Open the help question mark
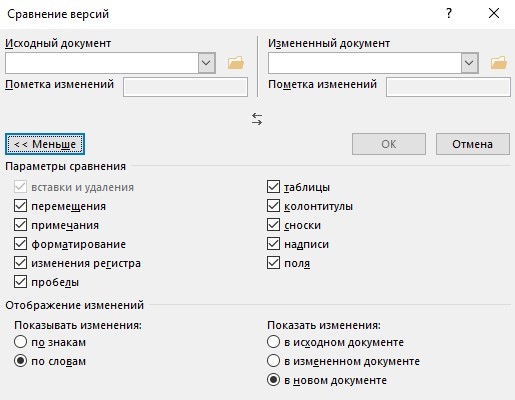The height and width of the screenshot is (400, 515). coord(449,13)
